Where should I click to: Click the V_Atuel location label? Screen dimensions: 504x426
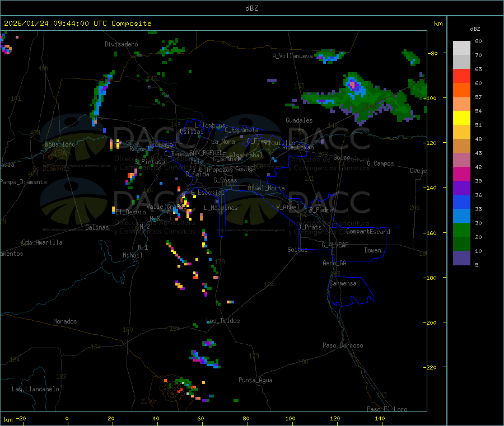(288, 207)
